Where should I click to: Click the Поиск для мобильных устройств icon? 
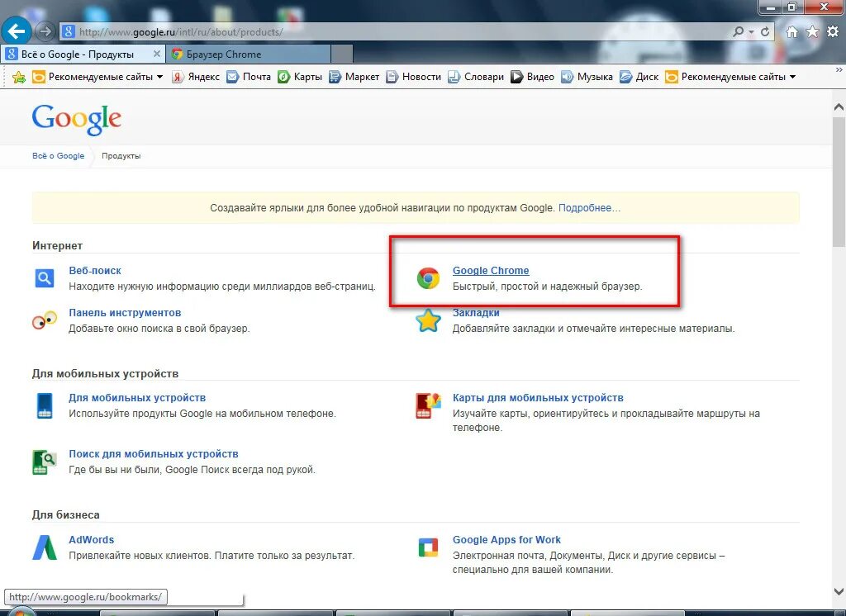click(45, 462)
